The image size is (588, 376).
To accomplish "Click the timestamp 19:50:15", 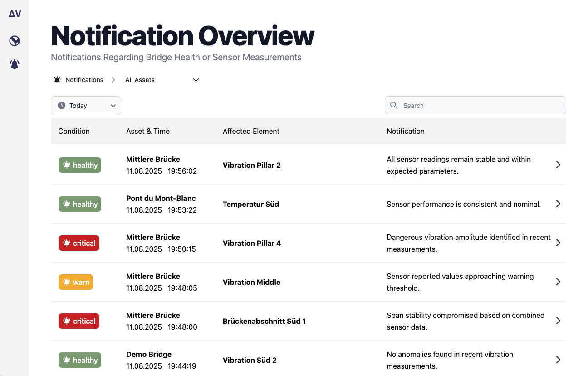I will pyautogui.click(x=182, y=249).
